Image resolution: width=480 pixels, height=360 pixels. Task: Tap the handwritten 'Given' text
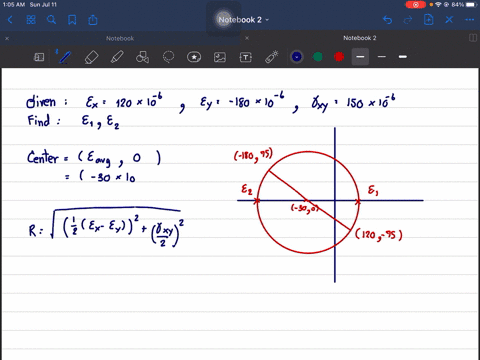click(41, 102)
